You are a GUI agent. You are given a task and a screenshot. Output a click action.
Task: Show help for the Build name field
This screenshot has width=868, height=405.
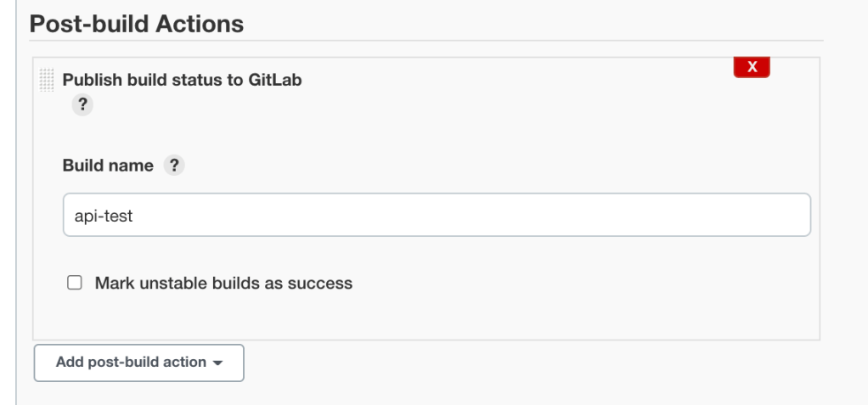coord(173,166)
